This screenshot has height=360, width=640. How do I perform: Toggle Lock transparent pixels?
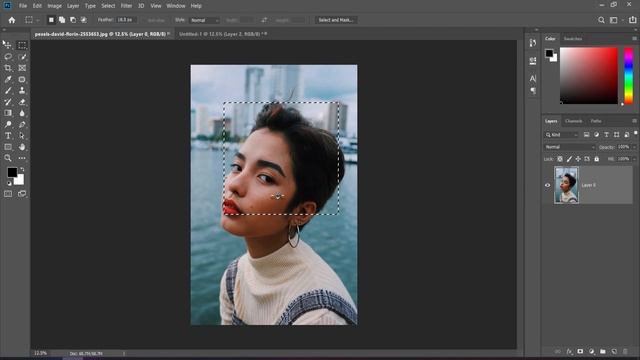(560, 159)
